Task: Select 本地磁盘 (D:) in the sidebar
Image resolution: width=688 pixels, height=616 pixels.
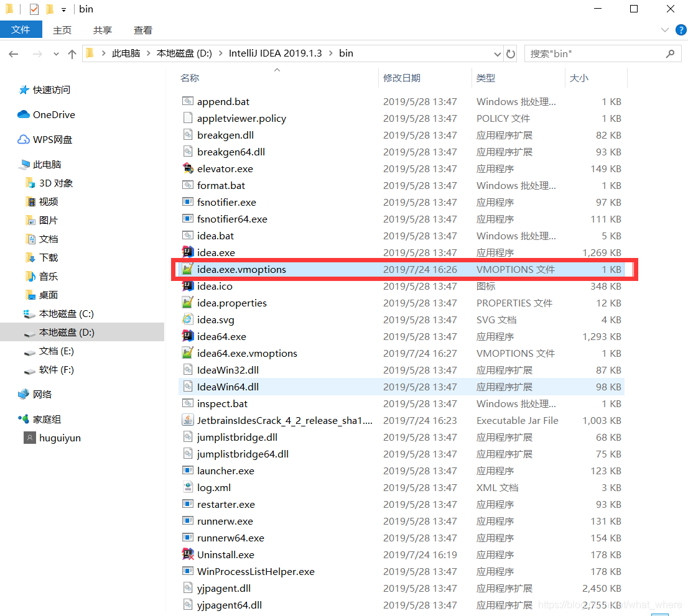Action: 67,333
